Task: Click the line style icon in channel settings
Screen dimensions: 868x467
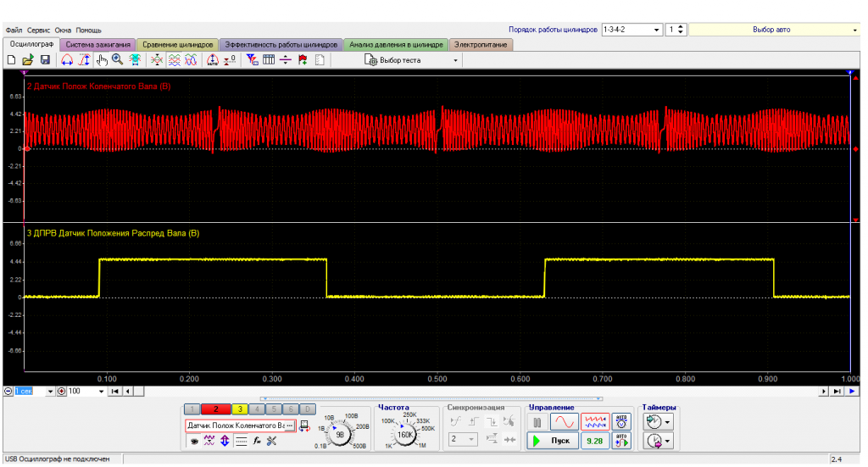Action: pos(241,441)
